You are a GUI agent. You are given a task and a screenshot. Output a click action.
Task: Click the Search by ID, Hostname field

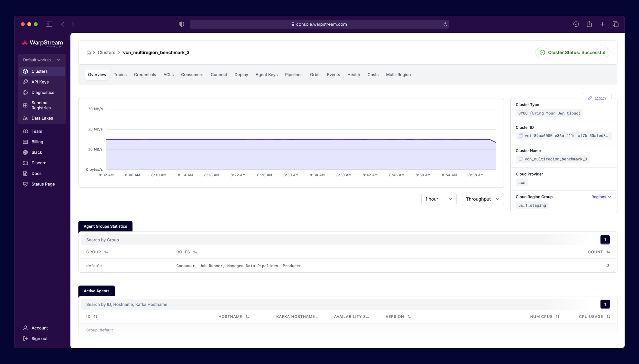tap(339, 305)
